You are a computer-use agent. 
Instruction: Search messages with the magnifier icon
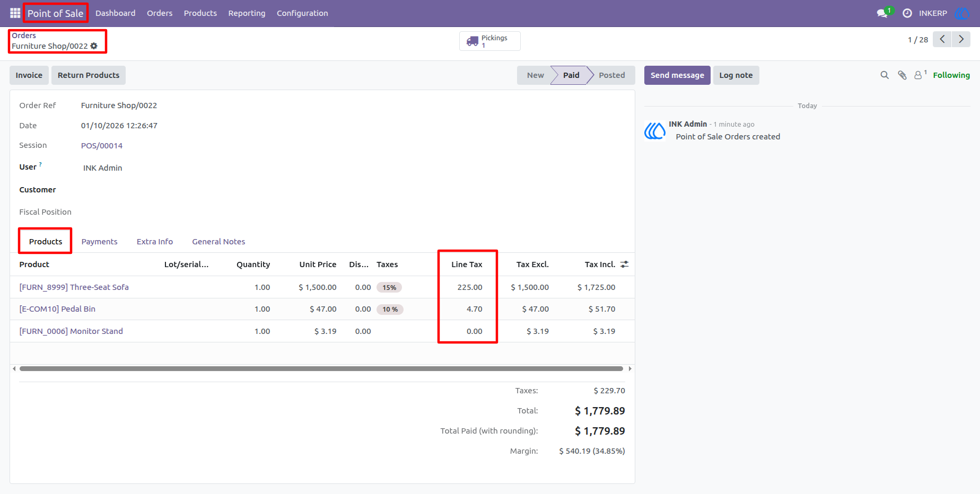pos(885,75)
